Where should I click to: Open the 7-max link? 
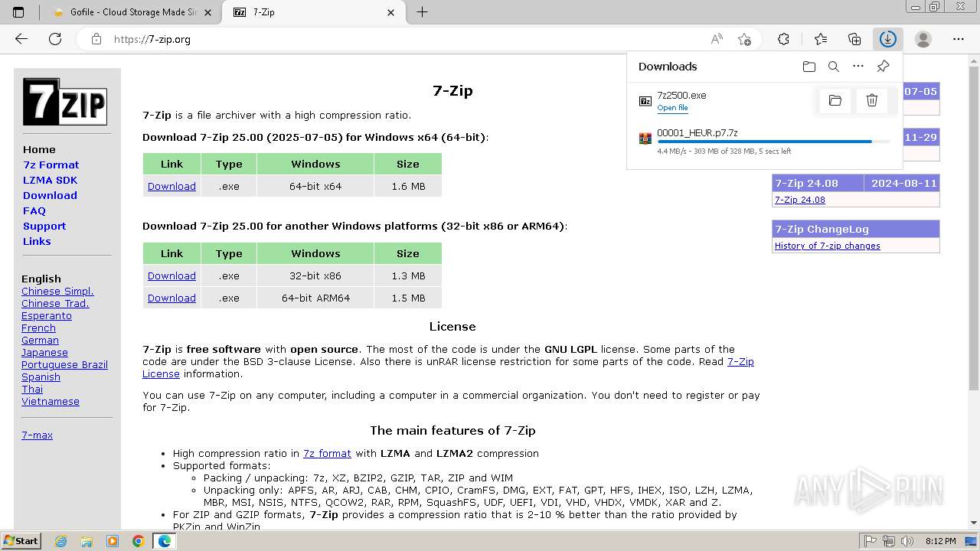[37, 435]
